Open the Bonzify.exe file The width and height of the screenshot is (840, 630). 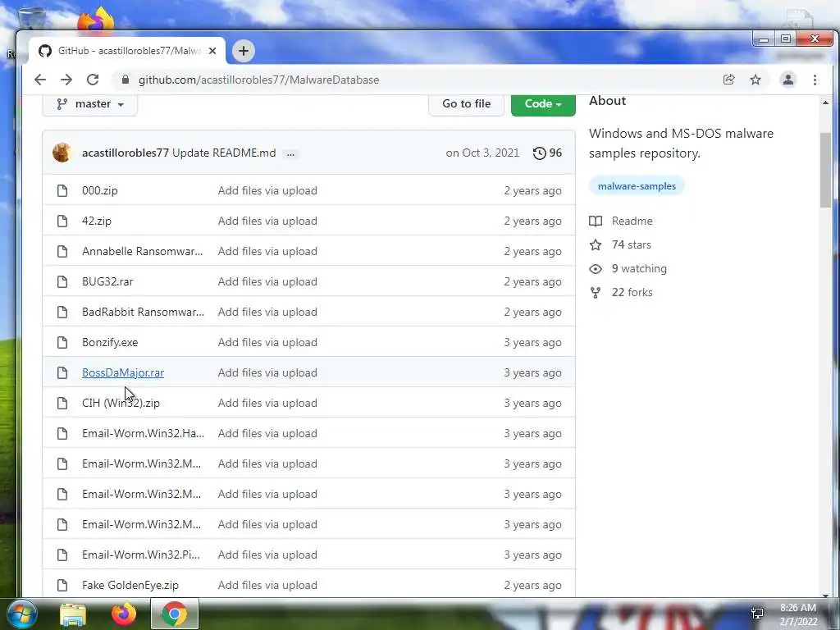click(x=110, y=342)
